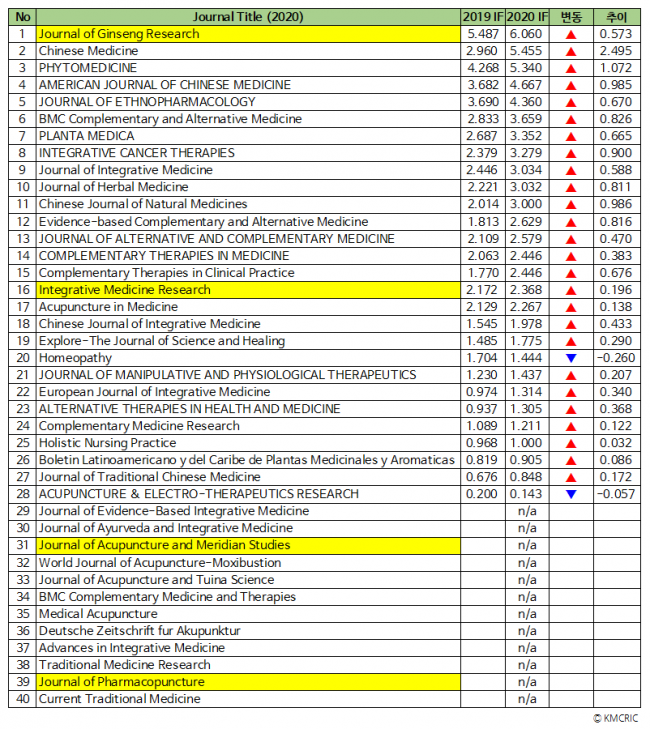Image resolution: width=650 pixels, height=729 pixels.
Task: Click 'Deutsche Zeitschrift fur Akupunktur' title
Action: pyautogui.click(x=139, y=631)
